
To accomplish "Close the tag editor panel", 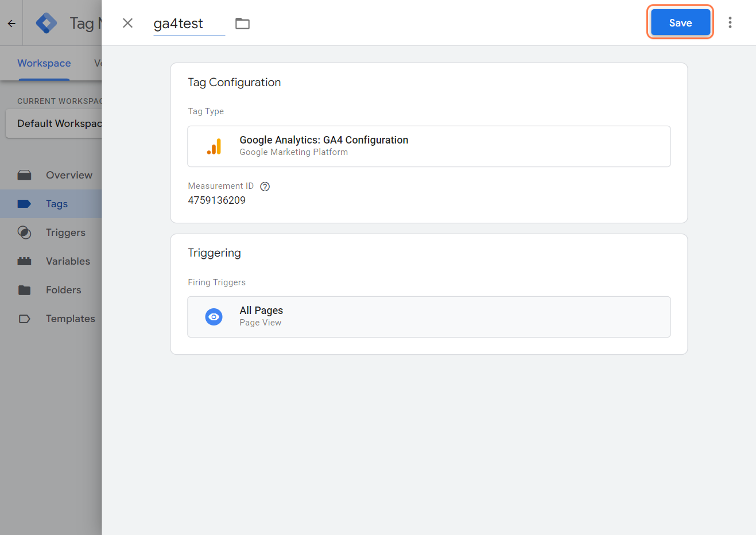I will (127, 23).
